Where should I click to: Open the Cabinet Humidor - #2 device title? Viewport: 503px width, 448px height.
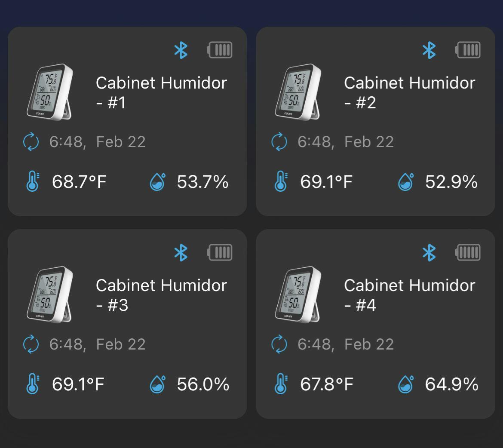(409, 92)
